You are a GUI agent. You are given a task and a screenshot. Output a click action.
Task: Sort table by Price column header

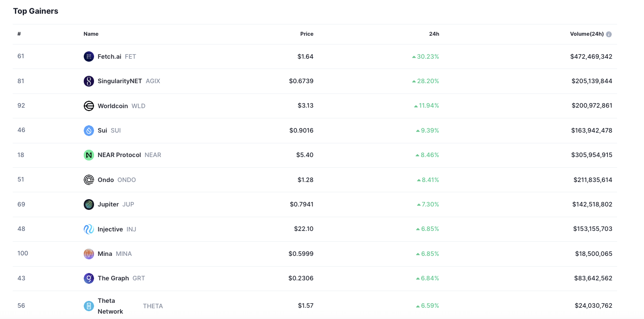307,34
